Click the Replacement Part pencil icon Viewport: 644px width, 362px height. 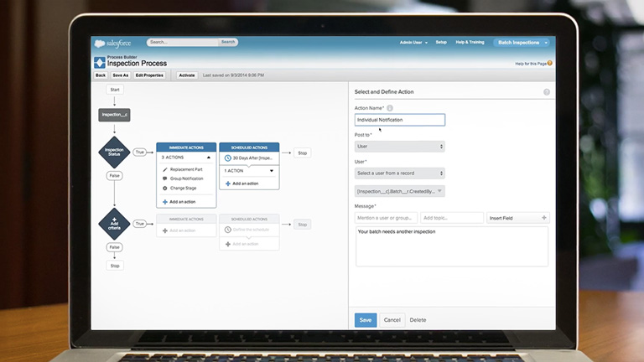(x=164, y=169)
